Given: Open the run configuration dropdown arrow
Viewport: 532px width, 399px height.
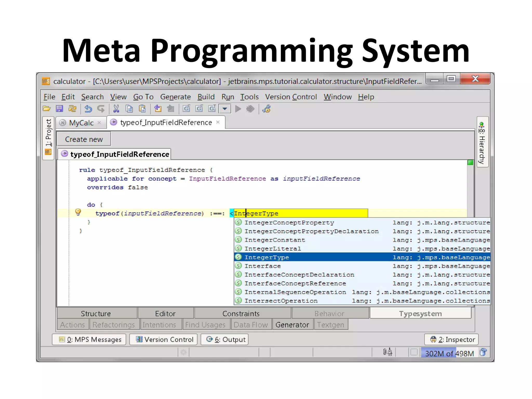Looking at the screenshot, I should 225,109.
